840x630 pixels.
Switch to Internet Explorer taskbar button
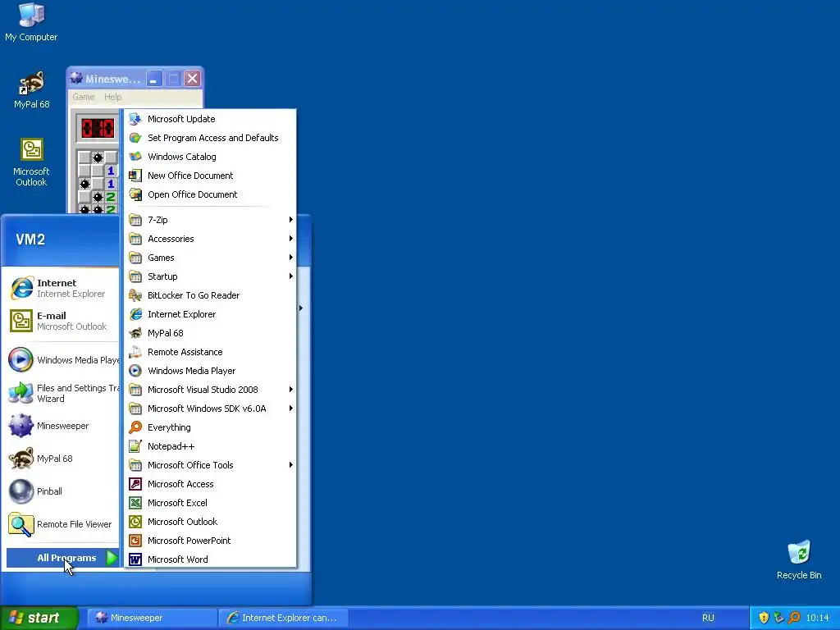pos(283,618)
